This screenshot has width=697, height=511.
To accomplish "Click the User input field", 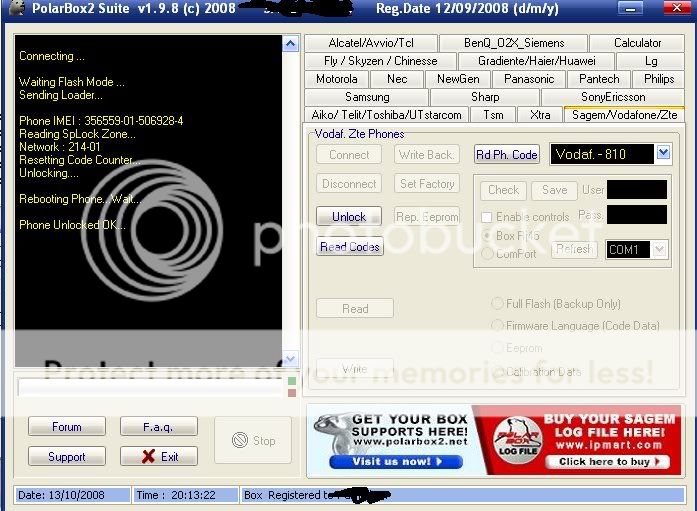I will 637,190.
